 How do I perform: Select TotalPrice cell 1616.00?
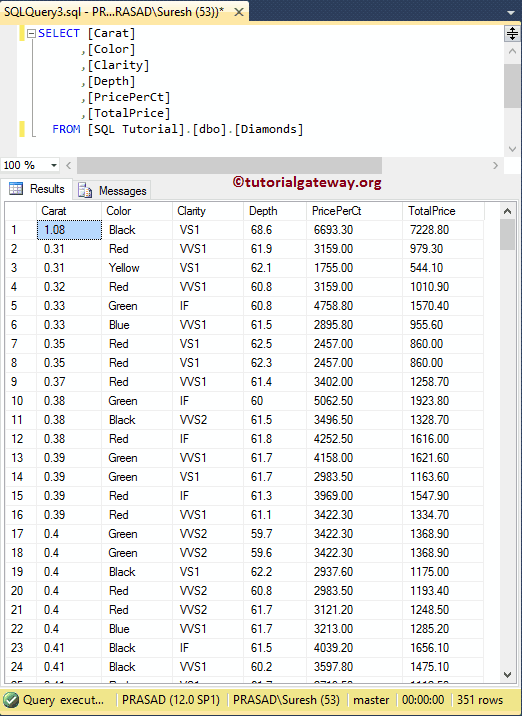[x=443, y=439]
